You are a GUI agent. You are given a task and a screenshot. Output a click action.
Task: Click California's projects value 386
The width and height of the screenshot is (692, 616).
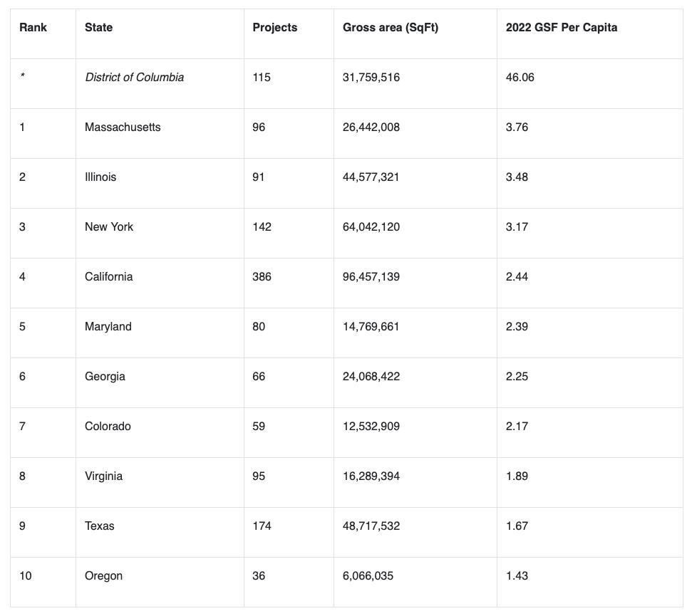pos(262,276)
